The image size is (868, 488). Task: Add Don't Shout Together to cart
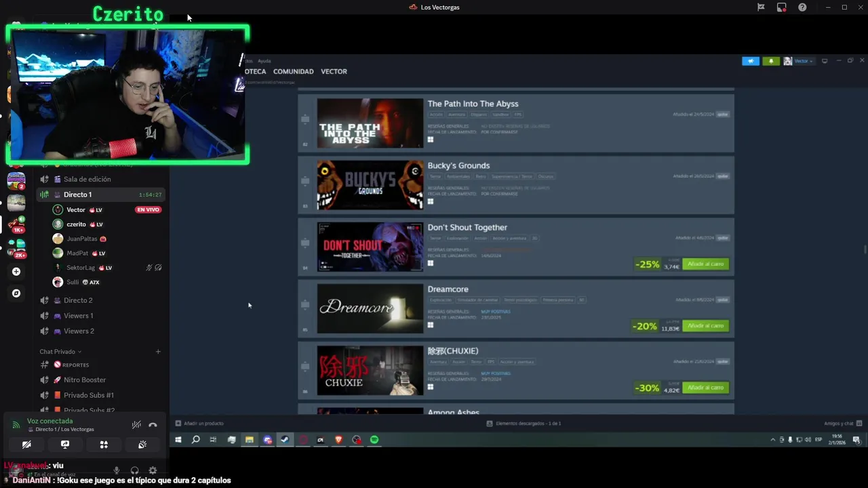tap(705, 264)
